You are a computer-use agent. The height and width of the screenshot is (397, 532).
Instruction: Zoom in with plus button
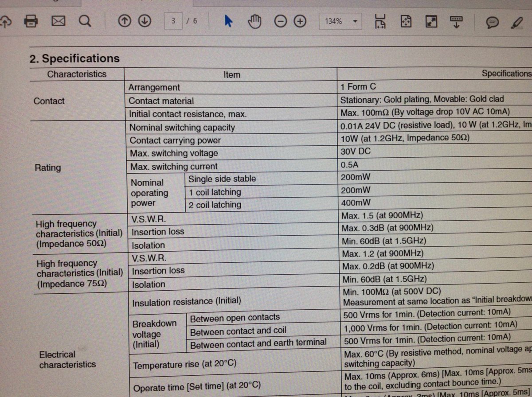pos(301,21)
